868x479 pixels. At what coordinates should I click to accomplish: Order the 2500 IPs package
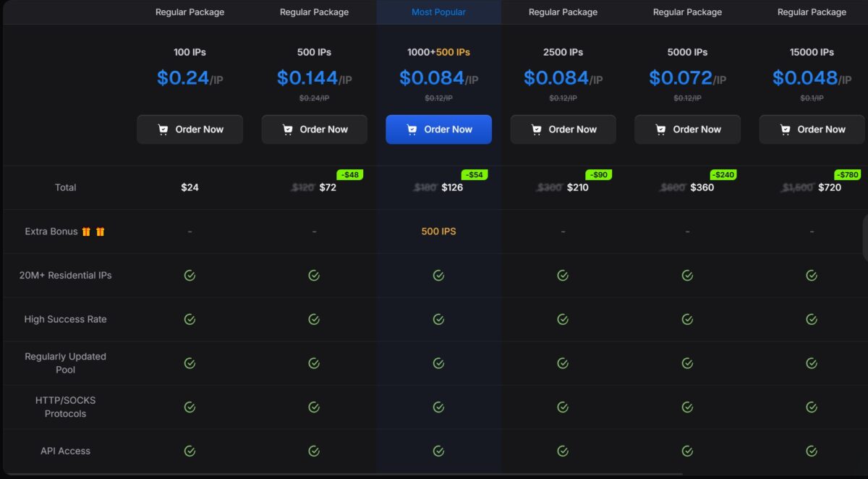563,130
